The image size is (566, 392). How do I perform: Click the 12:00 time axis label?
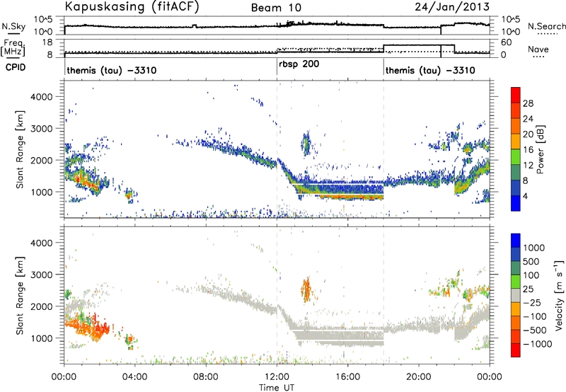click(277, 377)
